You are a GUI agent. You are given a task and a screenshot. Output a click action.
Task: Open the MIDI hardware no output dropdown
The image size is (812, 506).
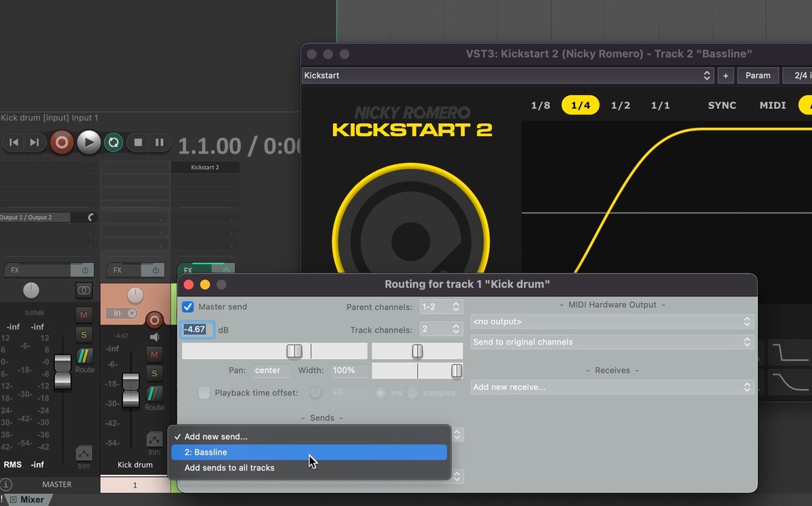pyautogui.click(x=612, y=322)
